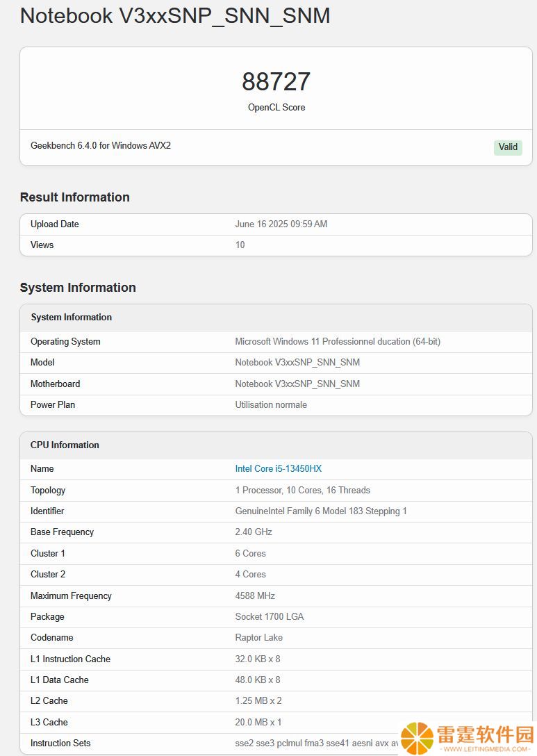This screenshot has width=537, height=756.
Task: Click the Cluster 2 label
Action: (48, 575)
